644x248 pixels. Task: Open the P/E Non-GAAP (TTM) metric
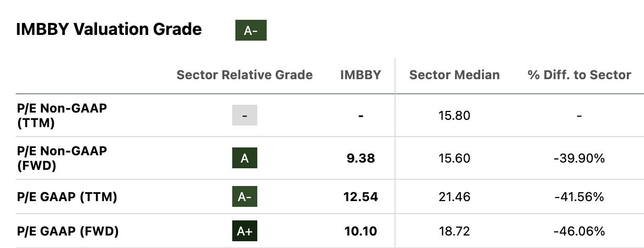click(62, 115)
